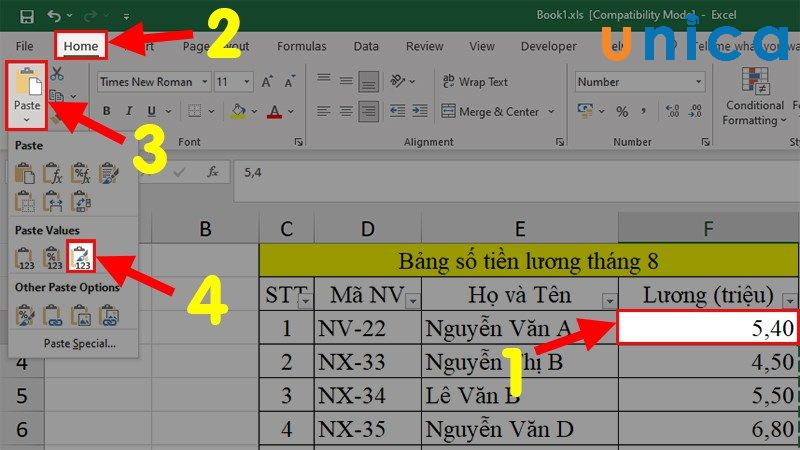Increase font size with larger A icon
Image resolution: width=800 pixels, height=450 pixels.
tap(267, 82)
